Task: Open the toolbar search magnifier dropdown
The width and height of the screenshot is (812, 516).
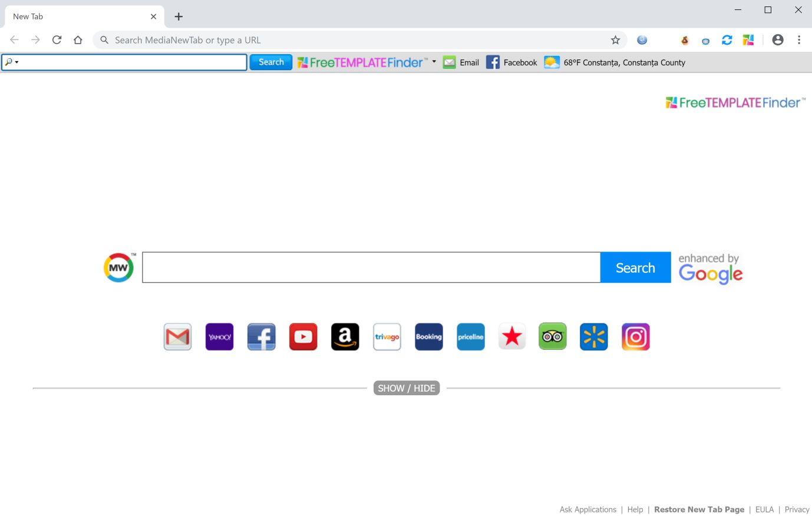Action: (11, 62)
